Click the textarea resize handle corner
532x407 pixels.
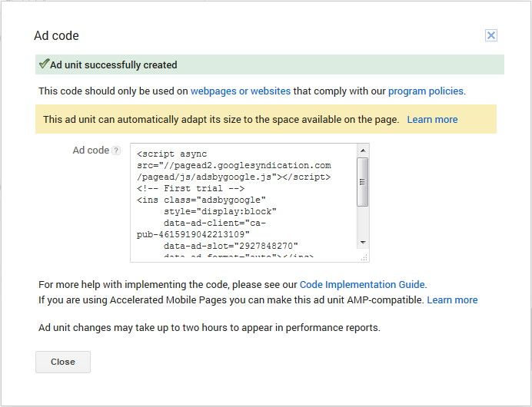[x=364, y=258]
